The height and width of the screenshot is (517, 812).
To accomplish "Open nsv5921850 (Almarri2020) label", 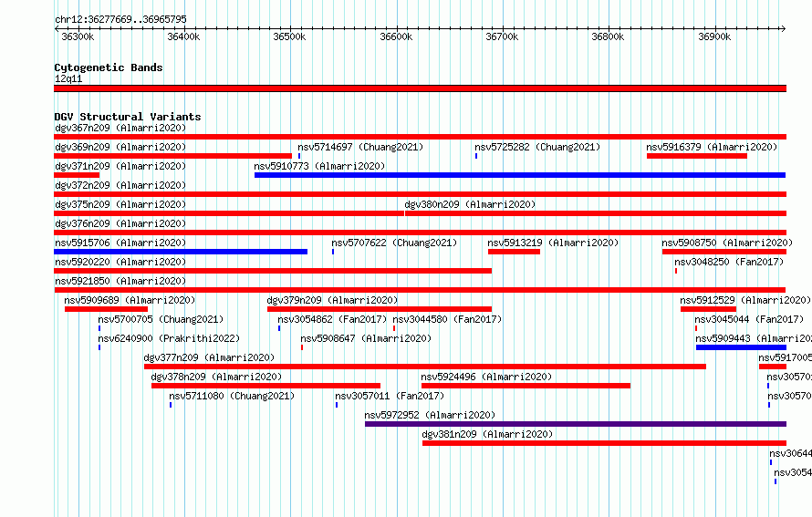I will click(120, 281).
